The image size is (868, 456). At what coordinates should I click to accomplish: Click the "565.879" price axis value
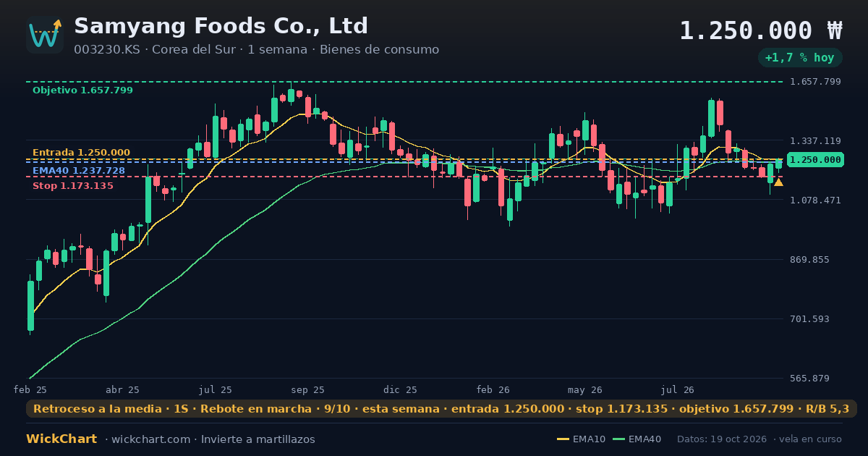[809, 379]
